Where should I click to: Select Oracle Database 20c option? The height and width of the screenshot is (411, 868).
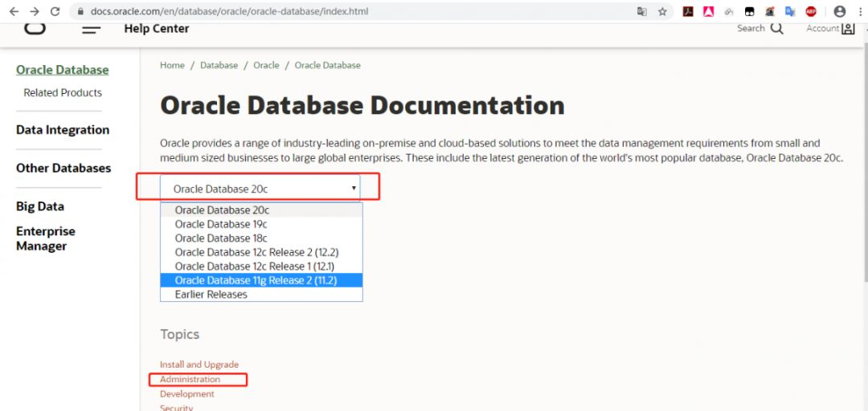(x=261, y=210)
